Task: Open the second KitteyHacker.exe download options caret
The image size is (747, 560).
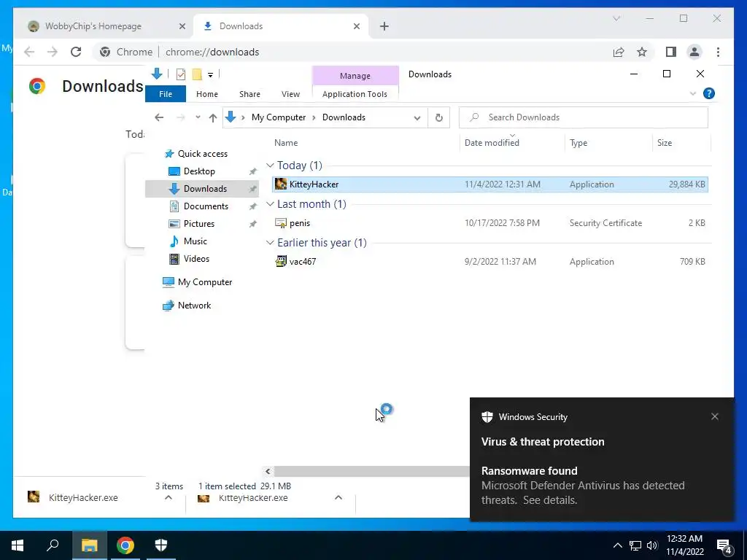Action: point(338,497)
